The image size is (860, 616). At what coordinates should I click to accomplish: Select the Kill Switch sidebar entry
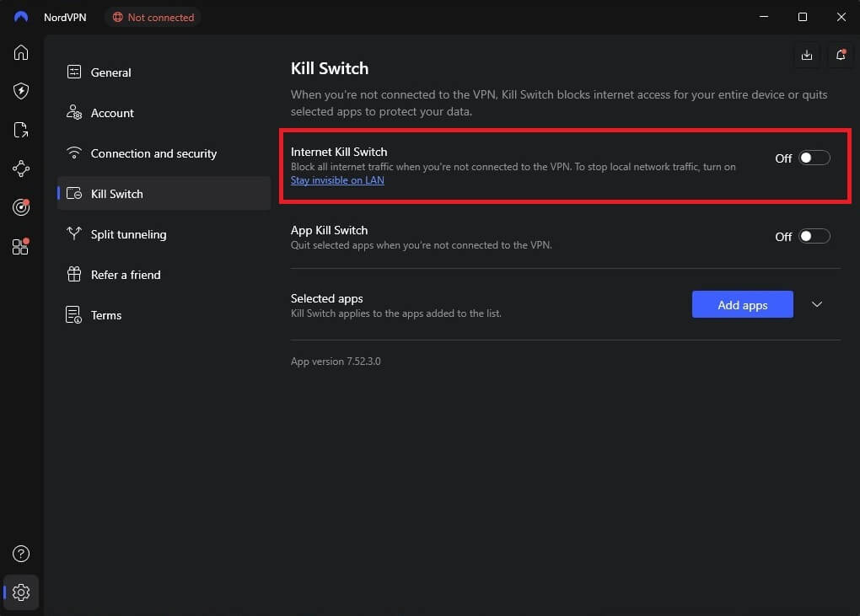[x=116, y=194]
